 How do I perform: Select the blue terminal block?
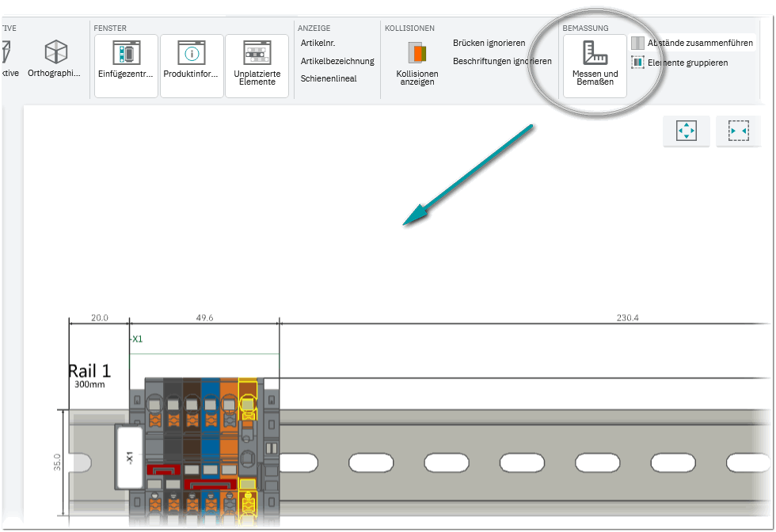(x=211, y=451)
